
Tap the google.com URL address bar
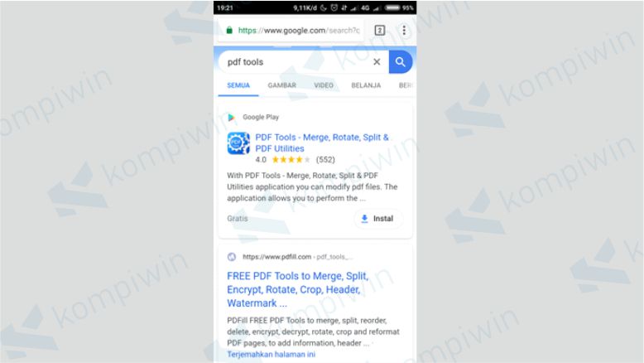[x=299, y=30]
